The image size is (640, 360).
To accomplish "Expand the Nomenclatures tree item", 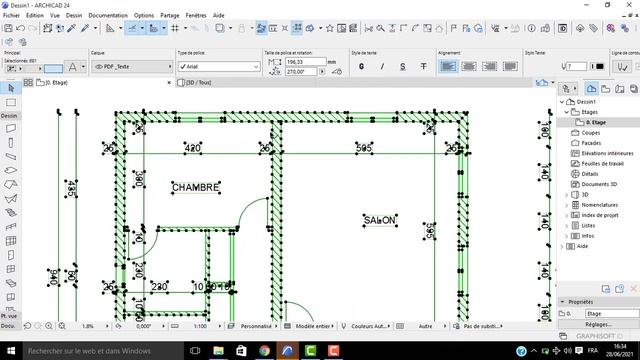I will coord(567,205).
